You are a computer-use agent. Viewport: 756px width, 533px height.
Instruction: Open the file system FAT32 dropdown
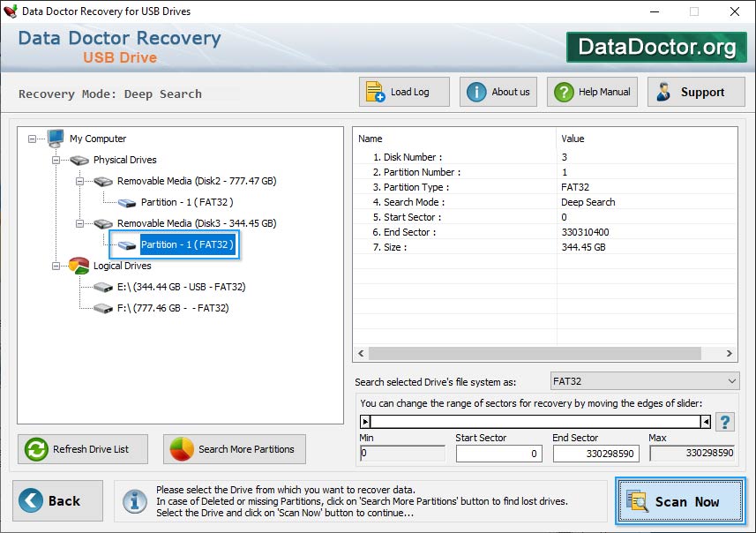(x=645, y=381)
